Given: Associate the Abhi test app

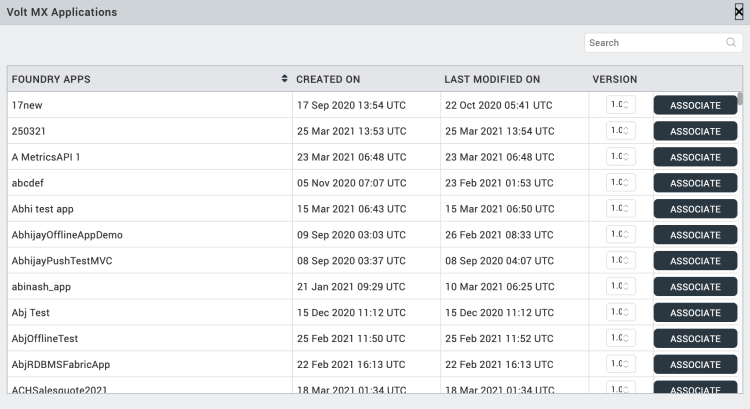Looking at the screenshot, I should tap(695, 209).
